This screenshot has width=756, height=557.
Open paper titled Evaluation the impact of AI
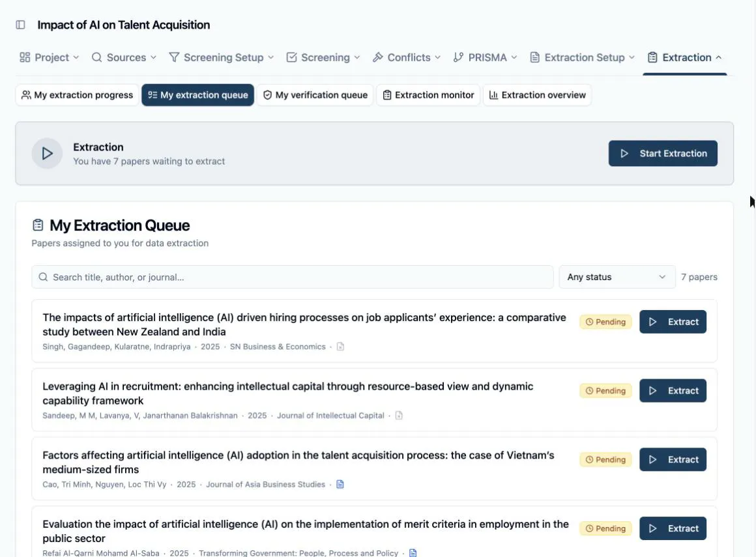[306, 532]
